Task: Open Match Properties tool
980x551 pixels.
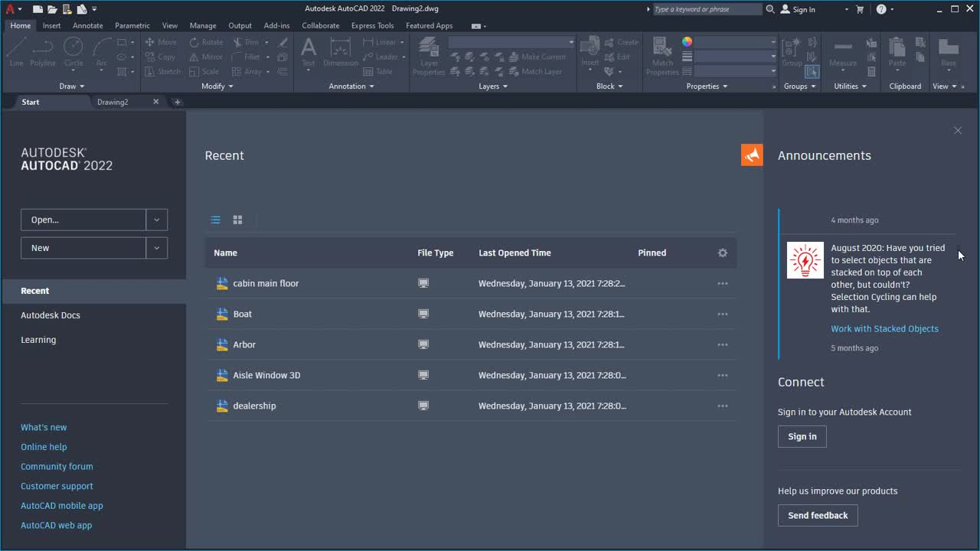Action: 661,54
